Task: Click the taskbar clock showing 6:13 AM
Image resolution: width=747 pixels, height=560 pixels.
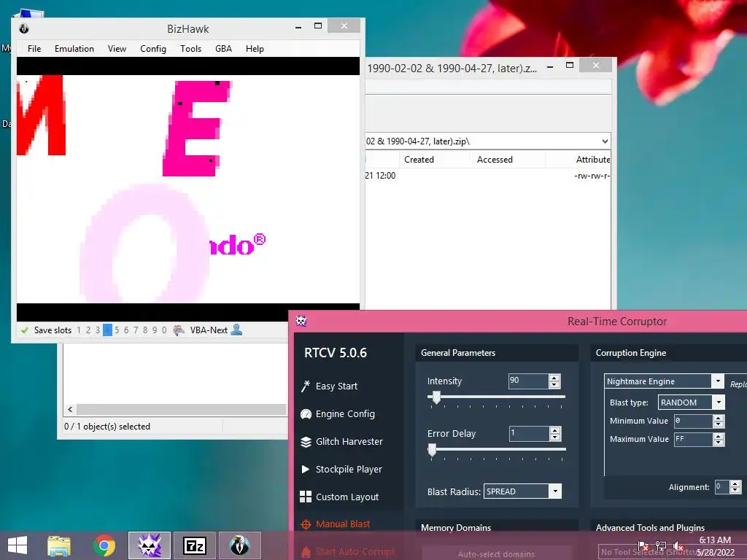Action: [715, 540]
